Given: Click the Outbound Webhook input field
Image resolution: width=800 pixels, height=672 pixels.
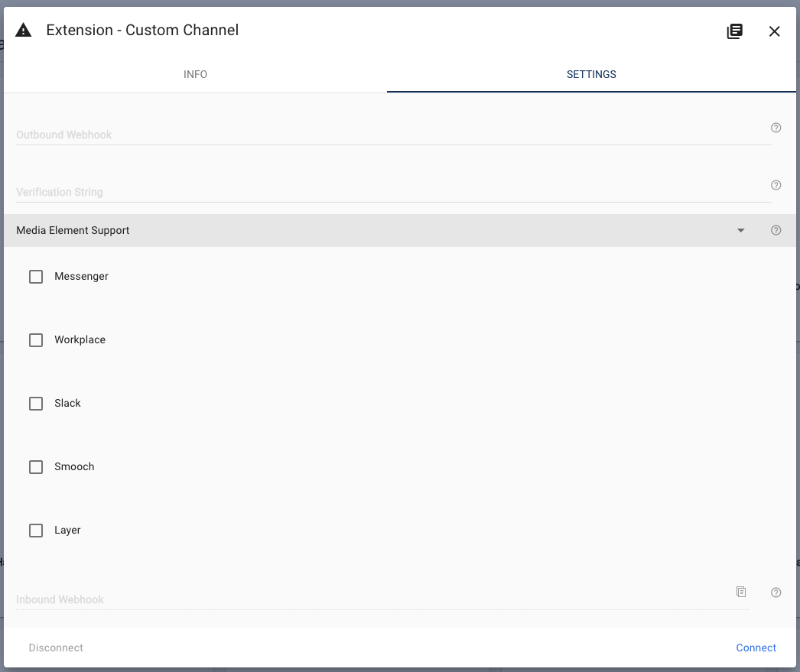Looking at the screenshot, I should pyautogui.click(x=393, y=135).
